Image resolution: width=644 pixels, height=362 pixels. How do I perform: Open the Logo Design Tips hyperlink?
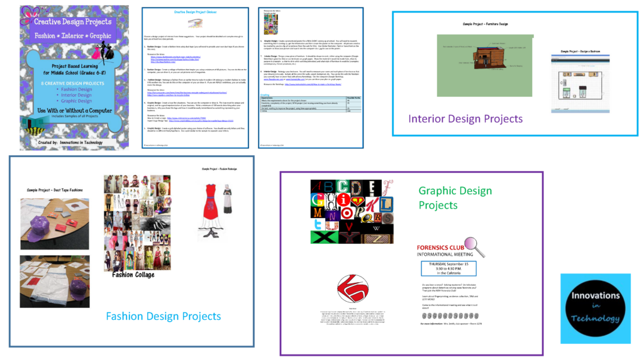(201, 121)
